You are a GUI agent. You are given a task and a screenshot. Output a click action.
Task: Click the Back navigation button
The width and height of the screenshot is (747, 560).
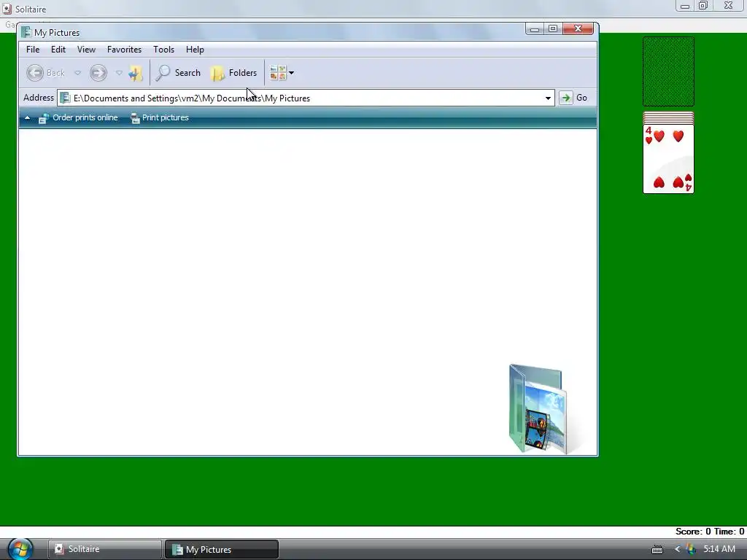(x=45, y=73)
